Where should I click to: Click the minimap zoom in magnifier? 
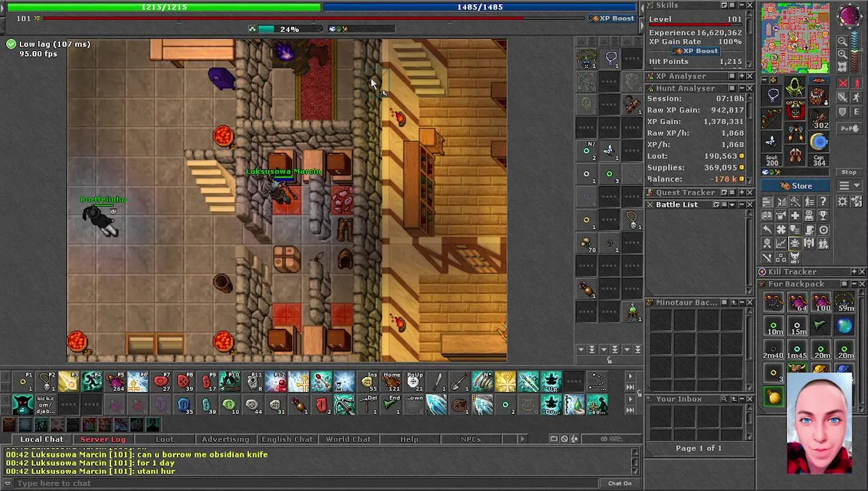click(x=843, y=54)
